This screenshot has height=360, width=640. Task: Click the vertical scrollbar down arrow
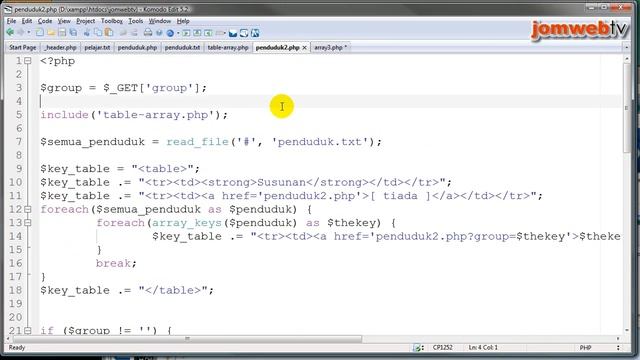tap(627, 330)
